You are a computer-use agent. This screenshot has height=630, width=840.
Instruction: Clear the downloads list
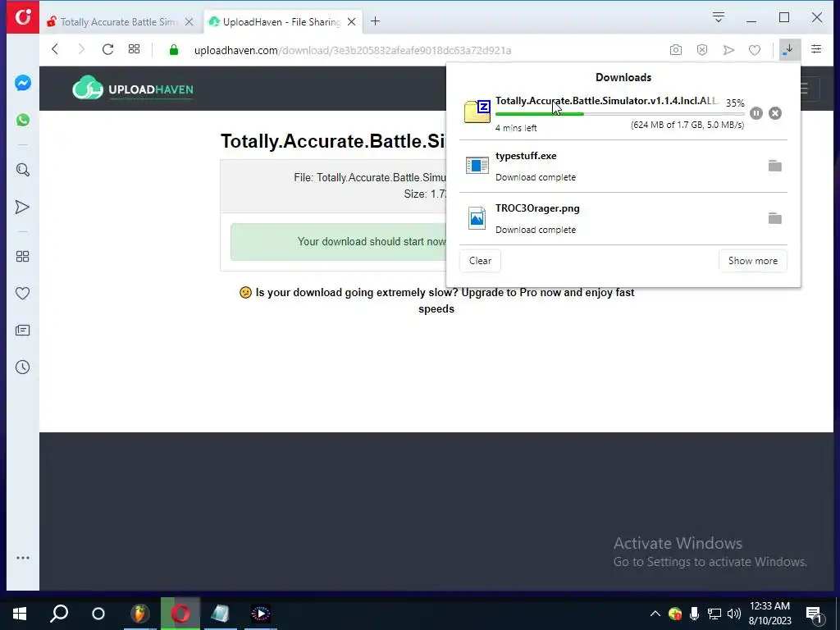480,260
